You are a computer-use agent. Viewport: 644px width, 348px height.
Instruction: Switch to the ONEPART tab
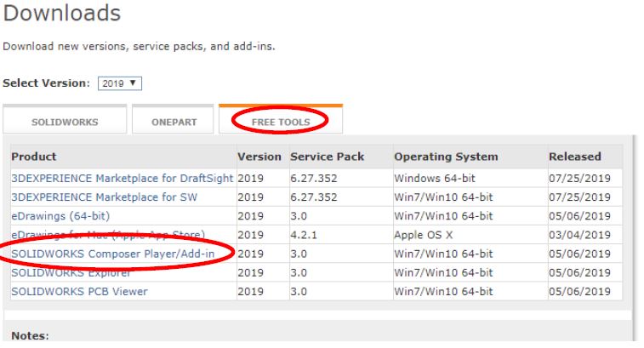point(173,120)
